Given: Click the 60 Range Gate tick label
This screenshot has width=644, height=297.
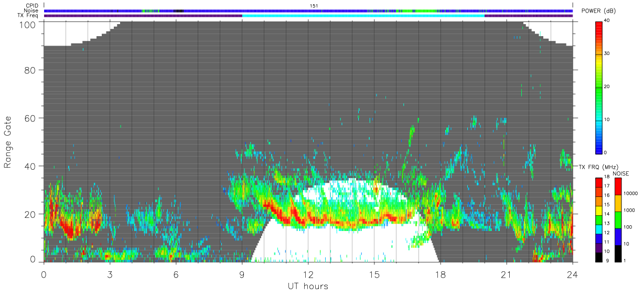Looking at the screenshot, I should pos(29,118).
